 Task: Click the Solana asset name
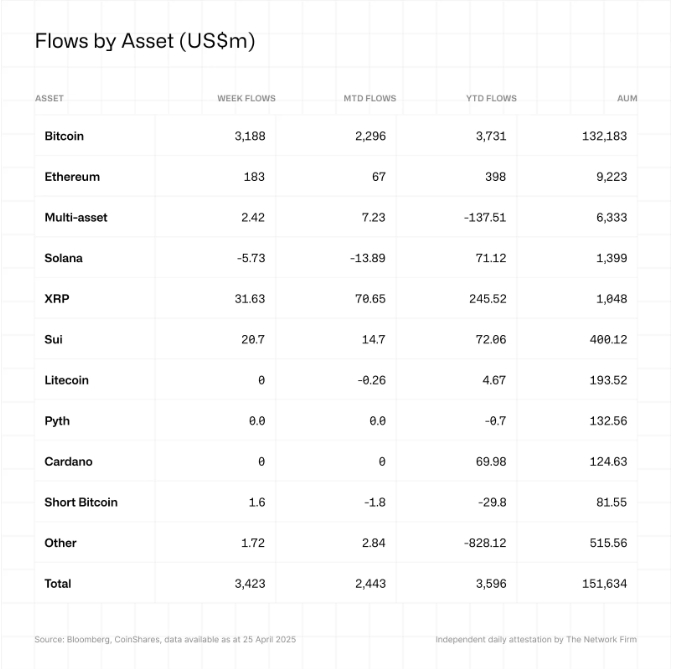pyautogui.click(x=63, y=258)
